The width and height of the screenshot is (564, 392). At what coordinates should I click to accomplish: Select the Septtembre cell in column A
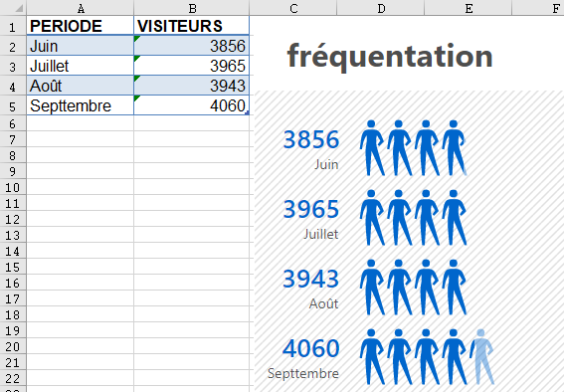coord(80,105)
